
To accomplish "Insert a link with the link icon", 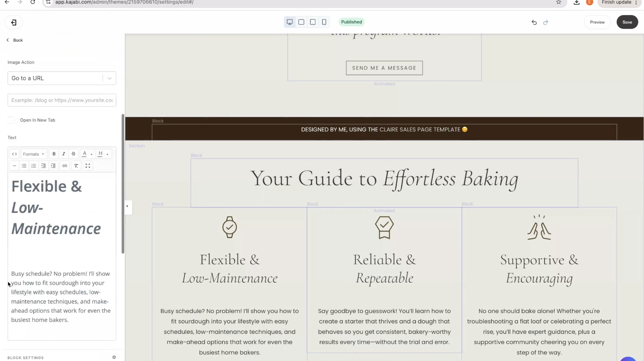I will click(x=65, y=166).
